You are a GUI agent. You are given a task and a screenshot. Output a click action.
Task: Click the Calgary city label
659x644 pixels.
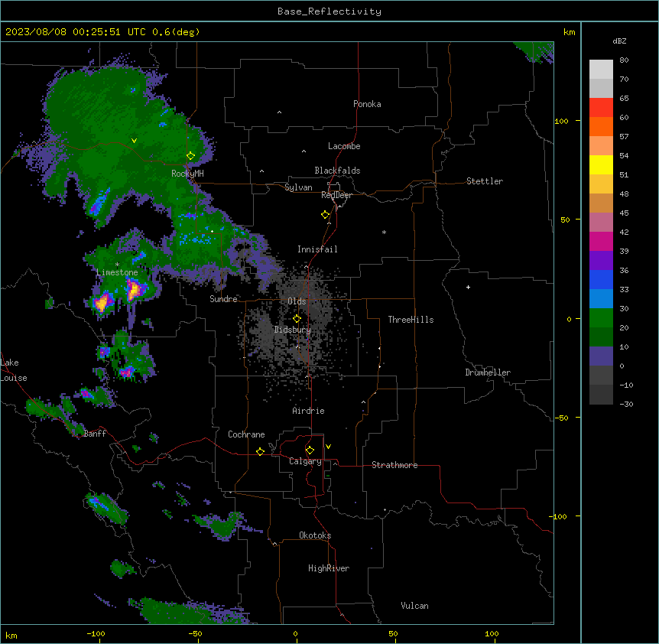(x=305, y=461)
